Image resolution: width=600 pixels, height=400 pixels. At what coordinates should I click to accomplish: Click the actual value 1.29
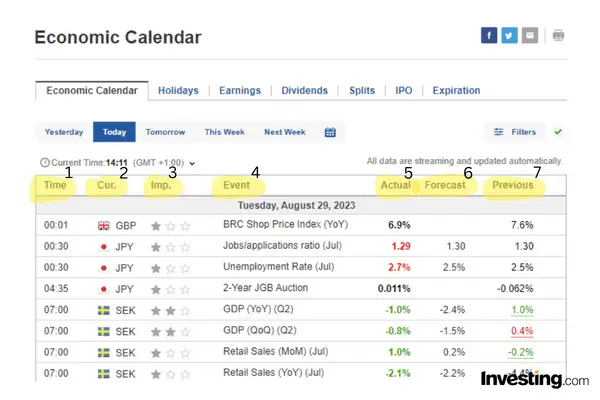(x=401, y=246)
